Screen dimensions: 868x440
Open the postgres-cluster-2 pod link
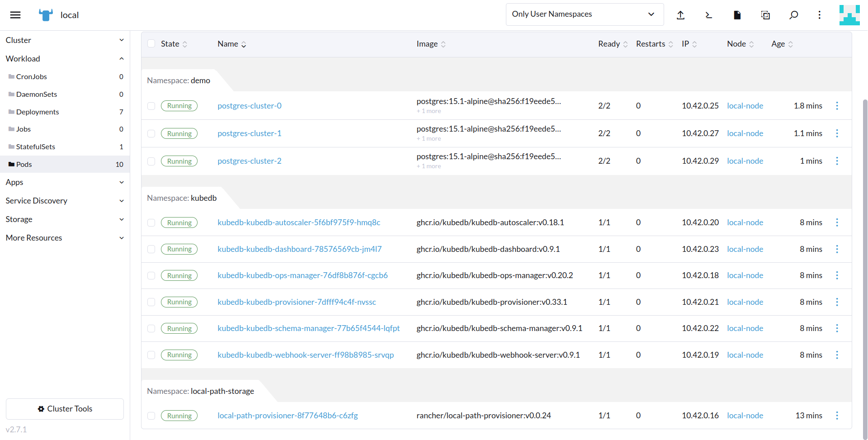tap(249, 161)
